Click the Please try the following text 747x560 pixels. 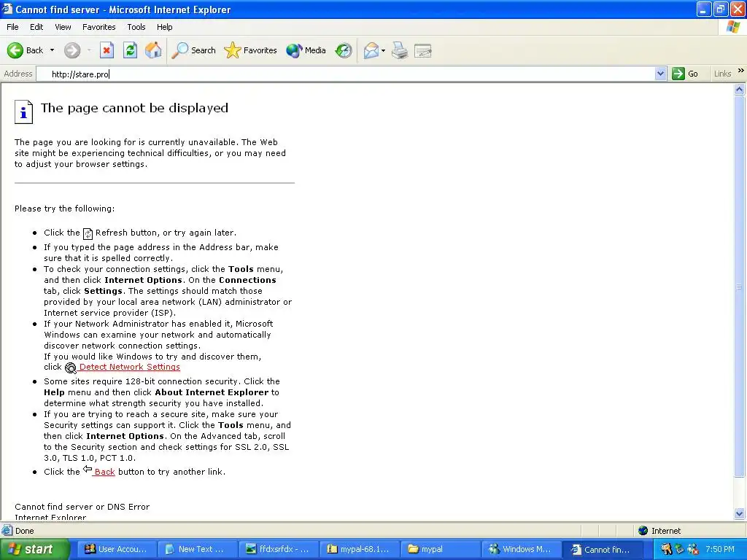point(64,209)
